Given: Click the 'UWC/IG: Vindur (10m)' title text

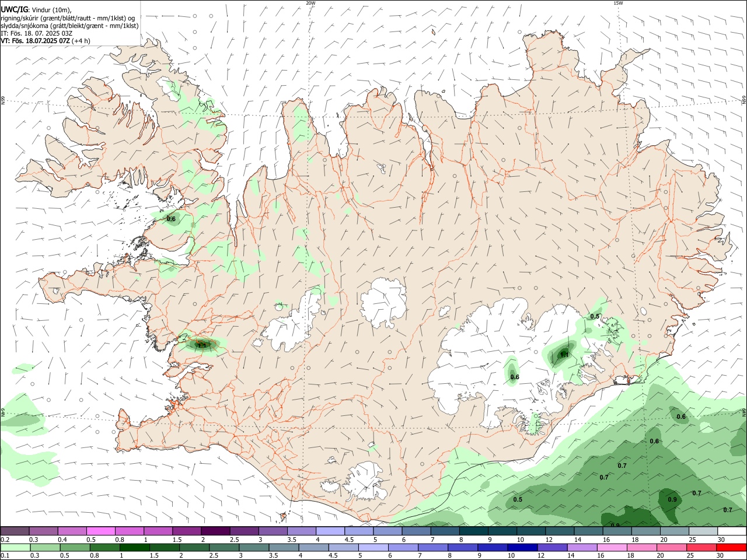Looking at the screenshot, I should [36, 10].
